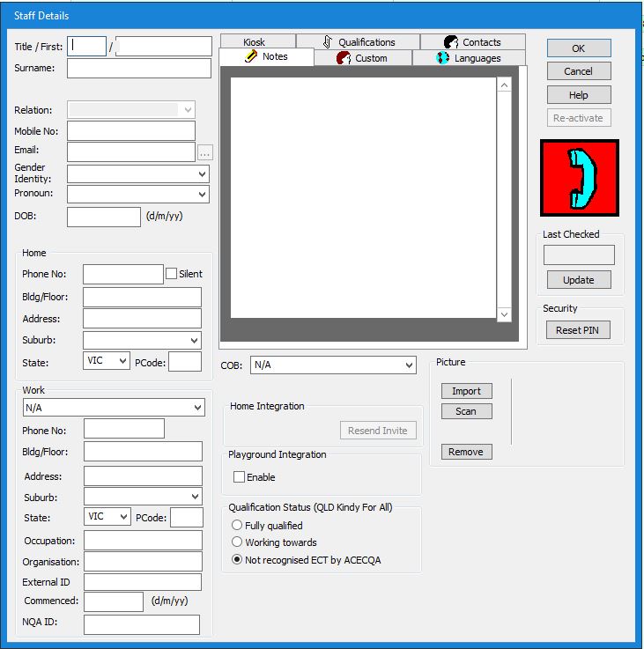This screenshot has width=644, height=649.
Task: Enable Playground Integration checkbox
Action: (239, 477)
